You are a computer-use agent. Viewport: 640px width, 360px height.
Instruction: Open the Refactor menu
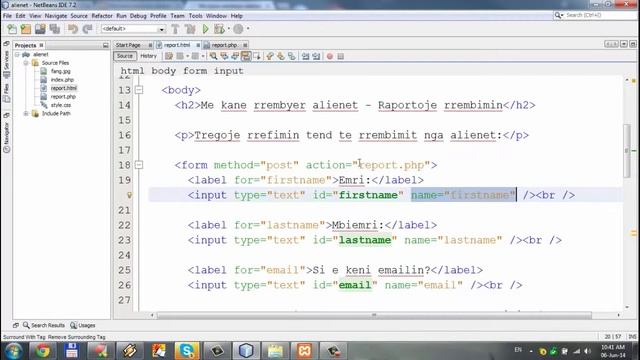102,16
